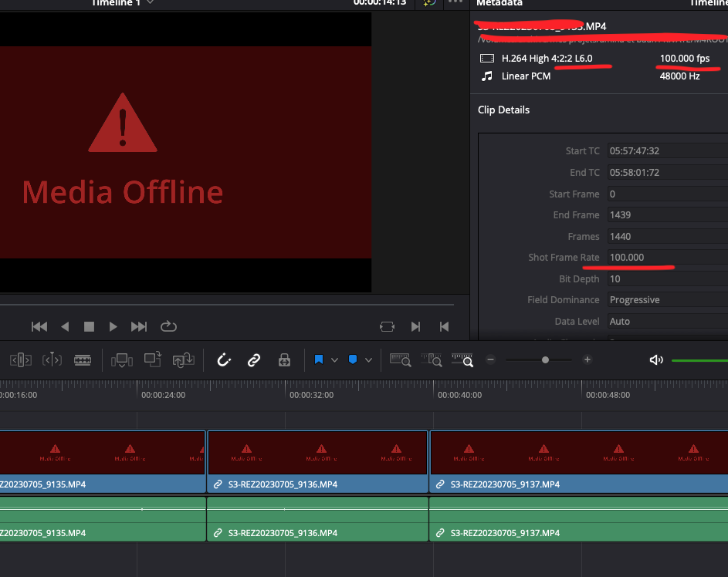728x577 pixels.
Task: Add a blue marker to timeline
Action: pos(353,359)
